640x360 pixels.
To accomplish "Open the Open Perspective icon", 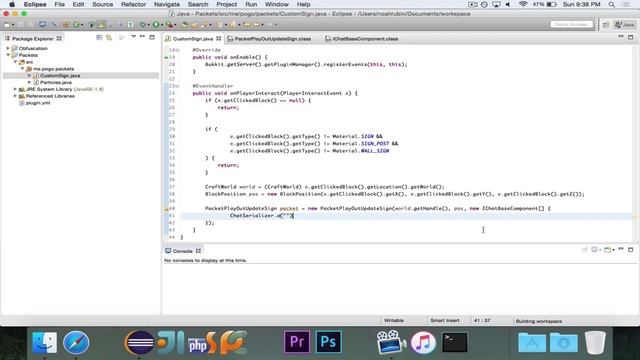I will point(606,25).
